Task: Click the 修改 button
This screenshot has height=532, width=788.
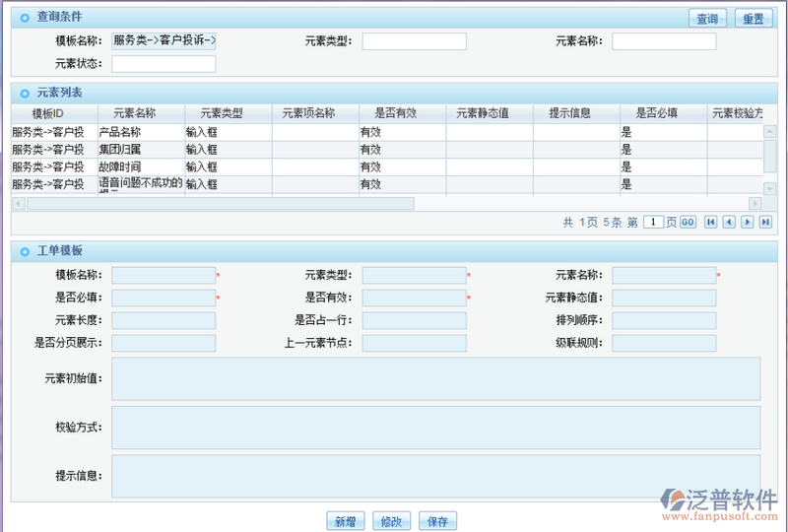Action: (391, 522)
